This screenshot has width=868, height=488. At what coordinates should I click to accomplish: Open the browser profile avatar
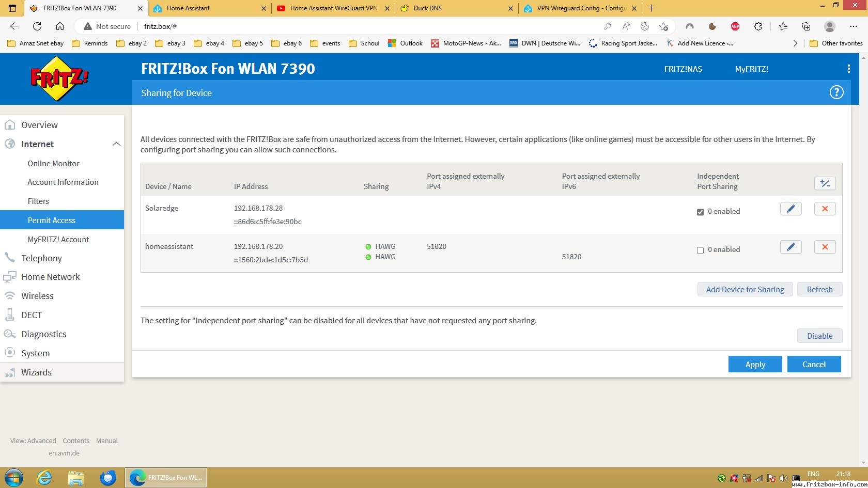830,26
